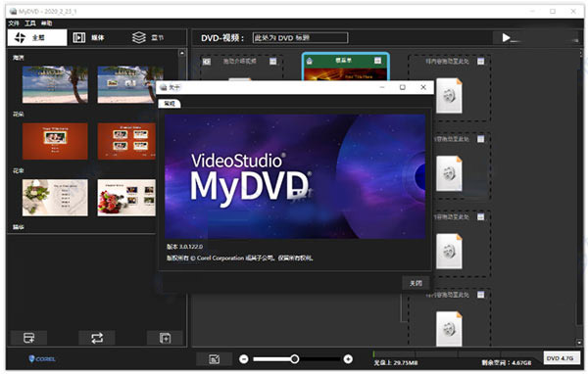Image resolution: width=588 pixels, height=374 pixels.
Task: Click fourth placeholder media file icon
Action: [x=449, y=329]
